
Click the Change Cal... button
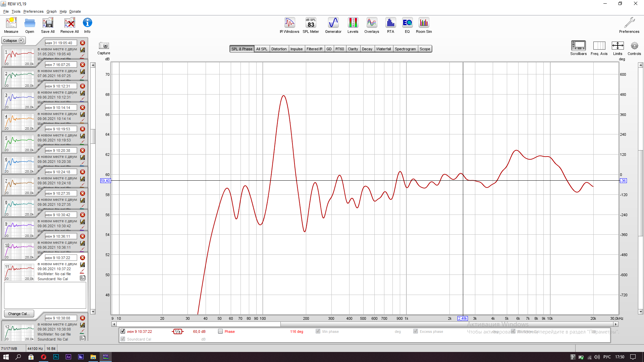tap(19, 314)
